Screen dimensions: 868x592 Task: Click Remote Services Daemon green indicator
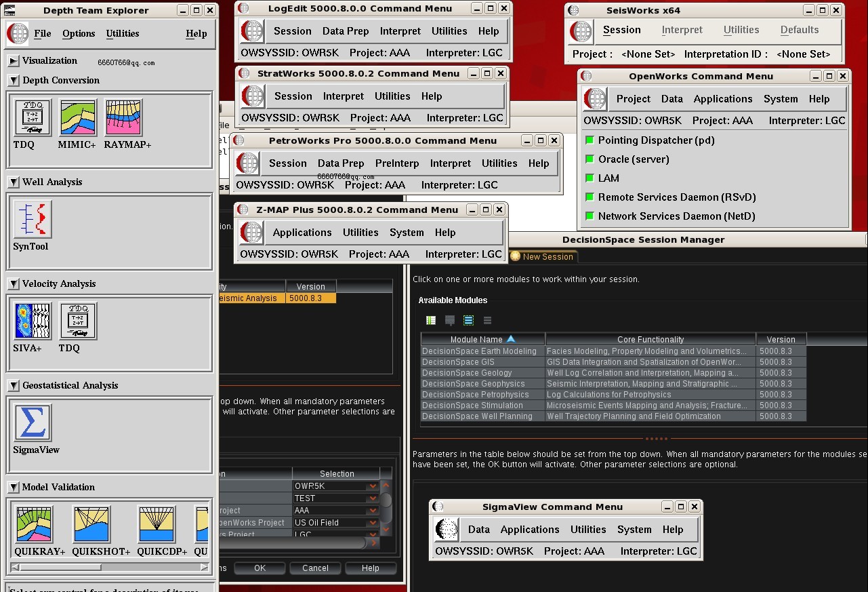[590, 197]
